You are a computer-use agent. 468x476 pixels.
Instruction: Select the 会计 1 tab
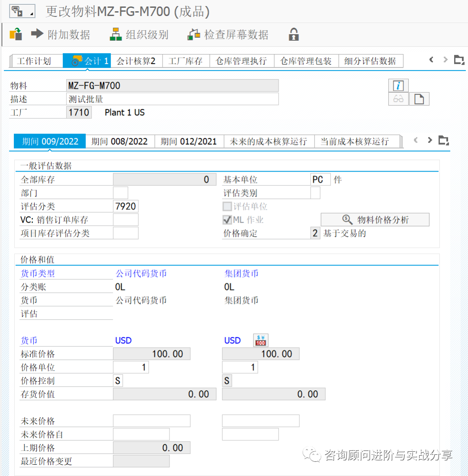click(x=87, y=61)
